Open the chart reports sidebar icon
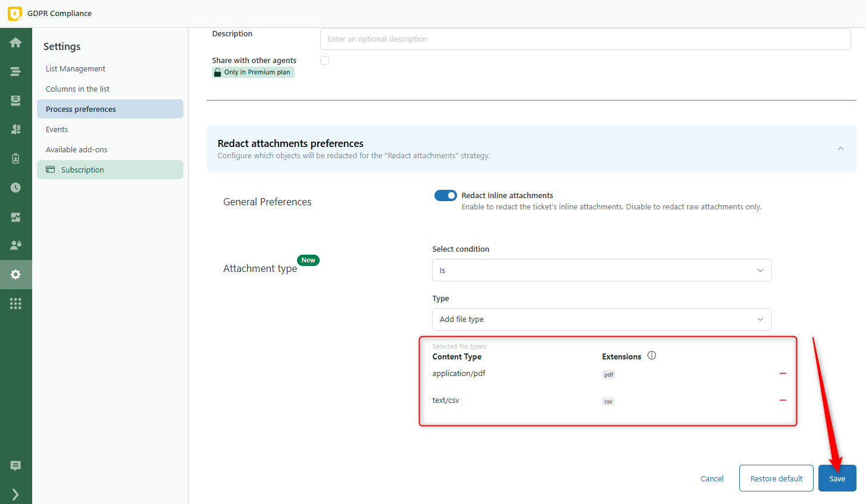Image resolution: width=866 pixels, height=504 pixels. click(16, 217)
